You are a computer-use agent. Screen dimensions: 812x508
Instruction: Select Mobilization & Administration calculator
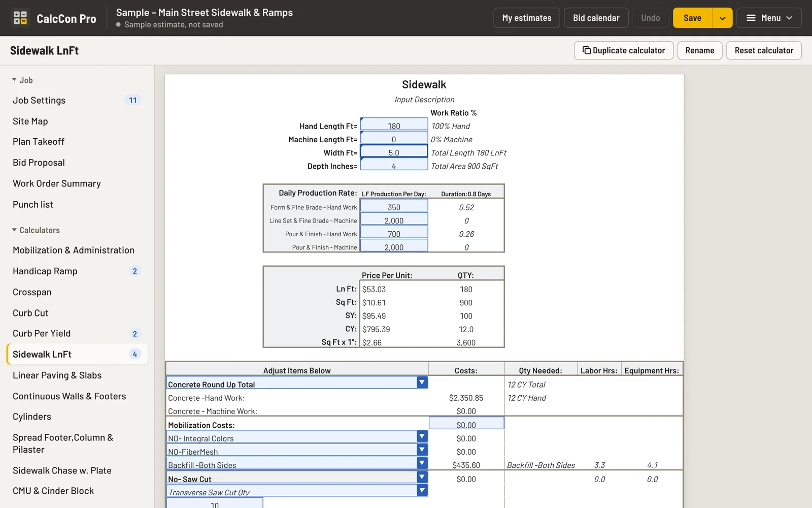tap(77, 250)
